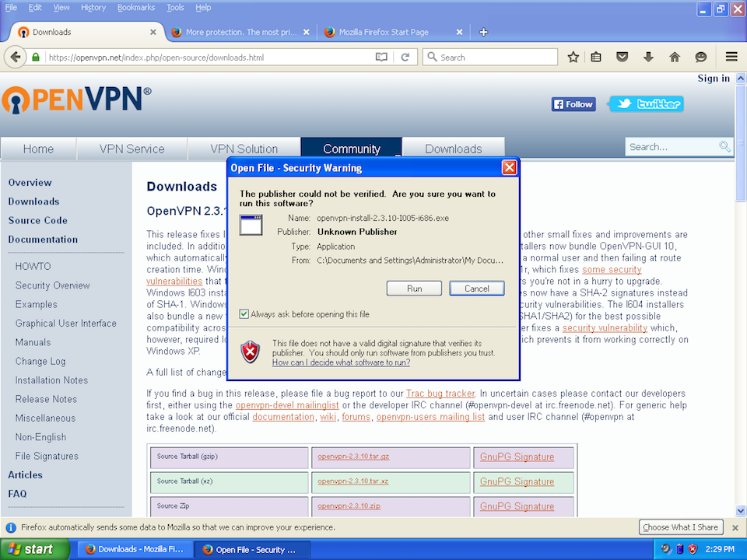Click Choose What I Share button
Screen dimensions: 747x560
(680, 527)
